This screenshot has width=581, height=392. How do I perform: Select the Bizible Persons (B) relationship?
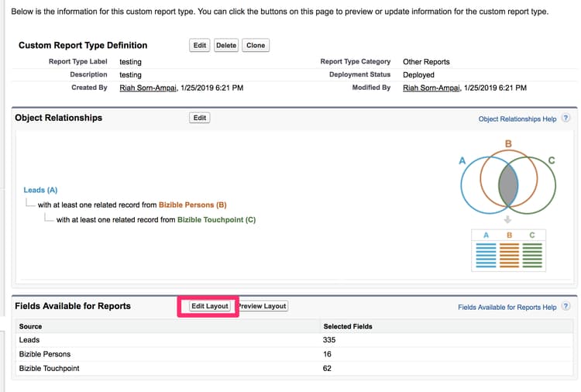click(192, 205)
